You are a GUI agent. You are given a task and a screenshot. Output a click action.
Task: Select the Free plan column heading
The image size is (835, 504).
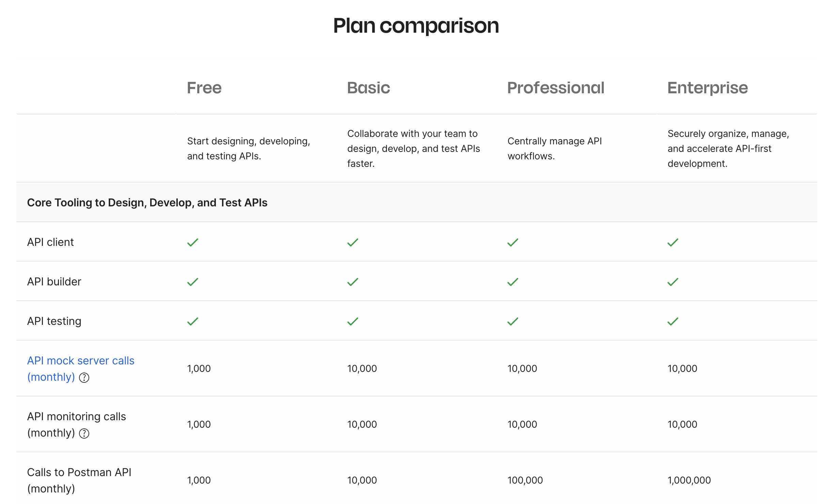(x=204, y=88)
